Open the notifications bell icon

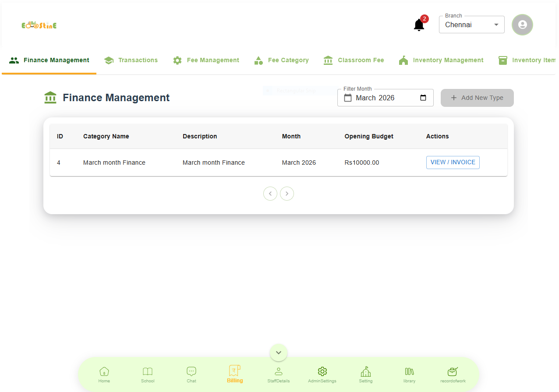pyautogui.click(x=419, y=25)
